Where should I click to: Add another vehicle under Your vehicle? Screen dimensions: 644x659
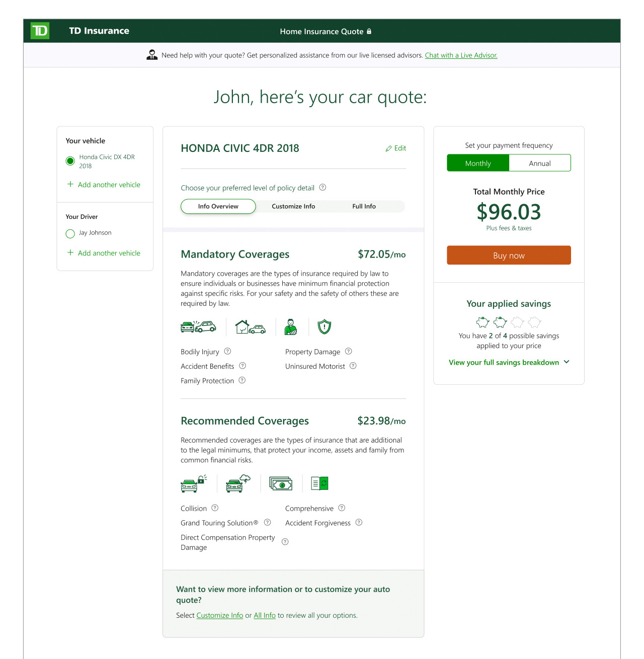coord(104,185)
